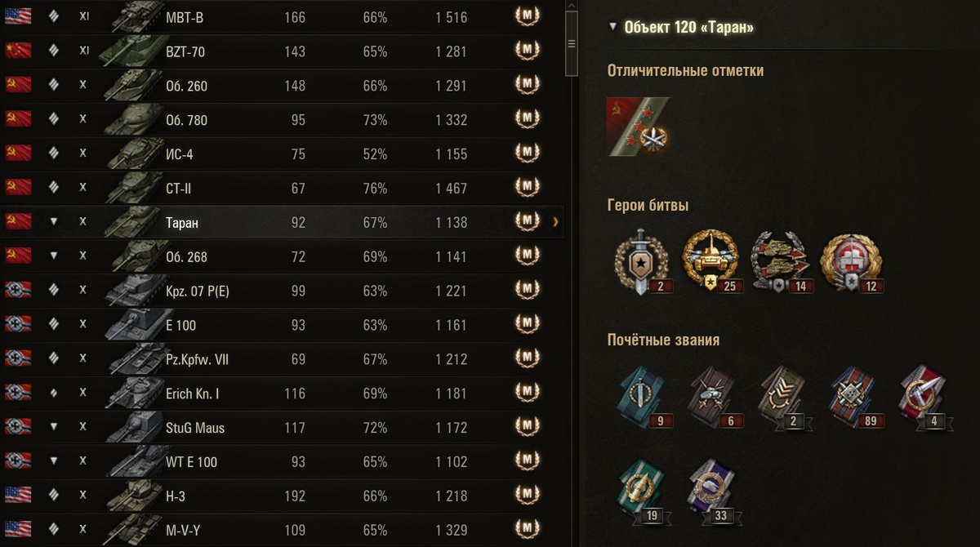The width and height of the screenshot is (980, 547).
Task: Click the mastery badge next to Таран
Action: click(528, 222)
